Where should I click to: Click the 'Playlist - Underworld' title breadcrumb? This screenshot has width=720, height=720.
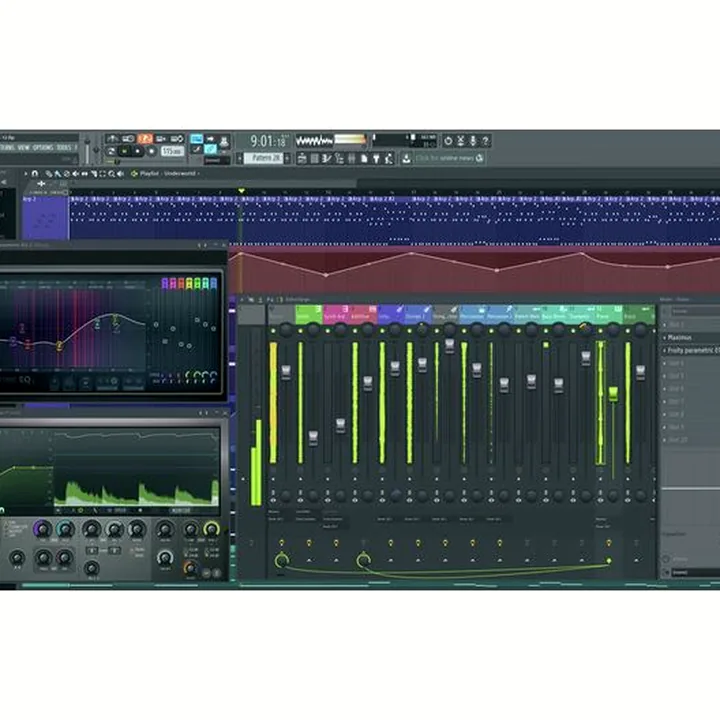(167, 174)
